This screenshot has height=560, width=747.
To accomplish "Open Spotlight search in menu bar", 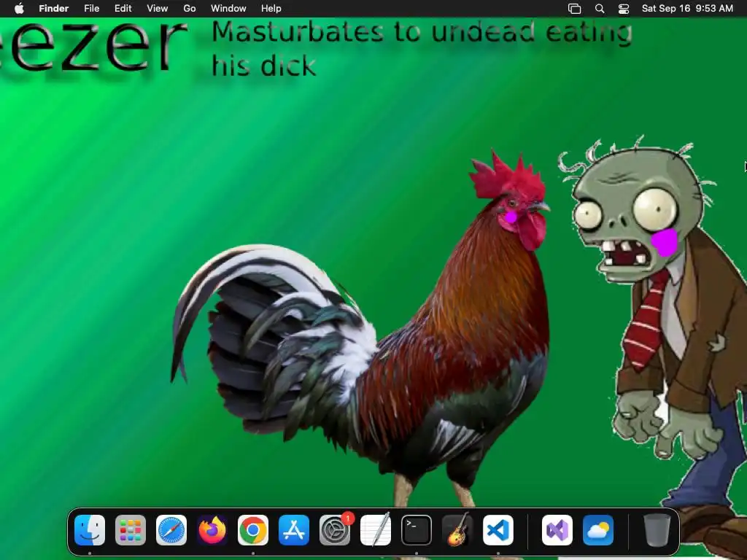I will [600, 9].
